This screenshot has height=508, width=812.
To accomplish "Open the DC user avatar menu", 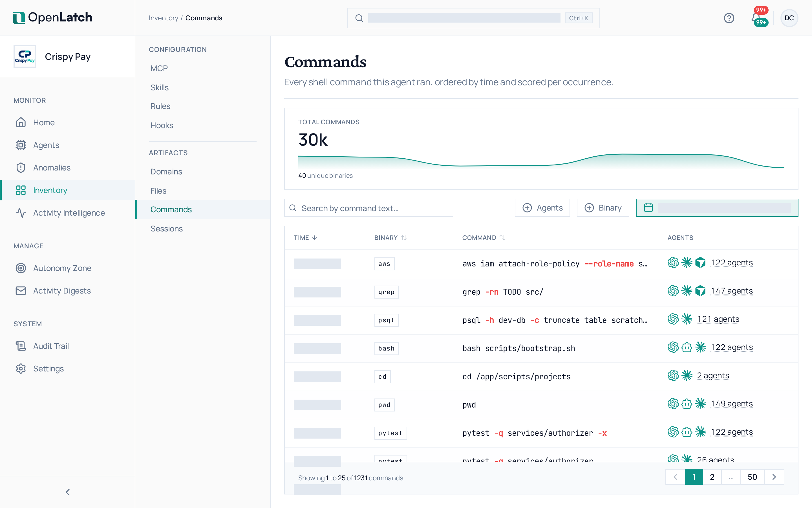I will click(x=789, y=18).
